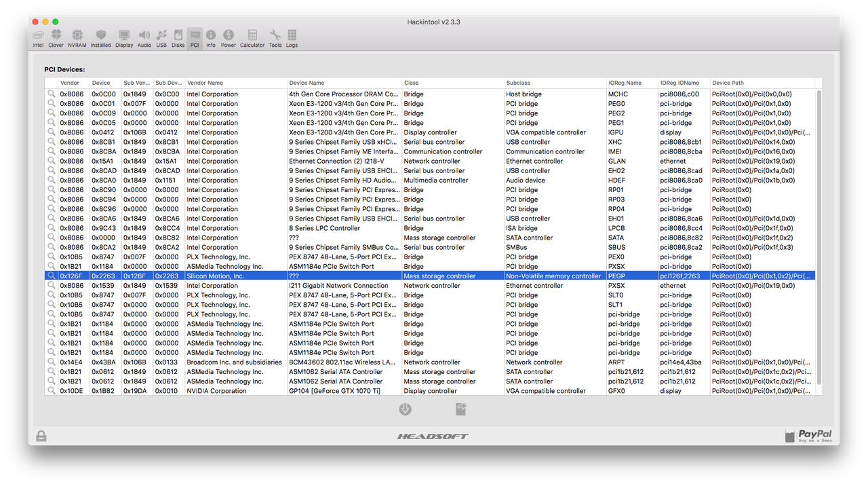Click magnifier icon for 0x0C00 device row

[x=51, y=94]
